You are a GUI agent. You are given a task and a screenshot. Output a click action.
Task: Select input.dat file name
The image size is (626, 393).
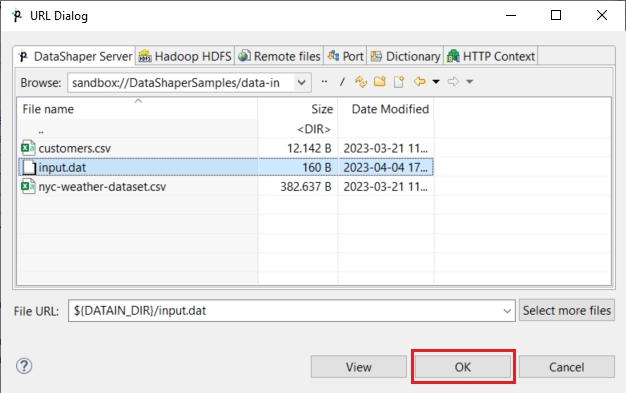click(x=62, y=167)
